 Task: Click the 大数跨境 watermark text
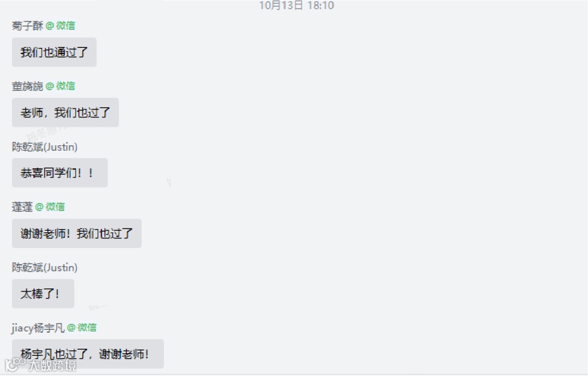click(x=52, y=365)
